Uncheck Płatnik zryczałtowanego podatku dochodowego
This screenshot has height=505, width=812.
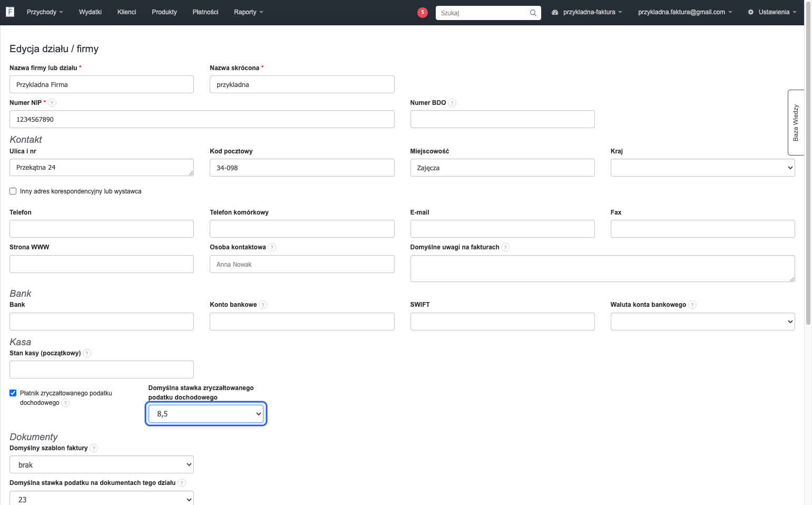point(13,393)
